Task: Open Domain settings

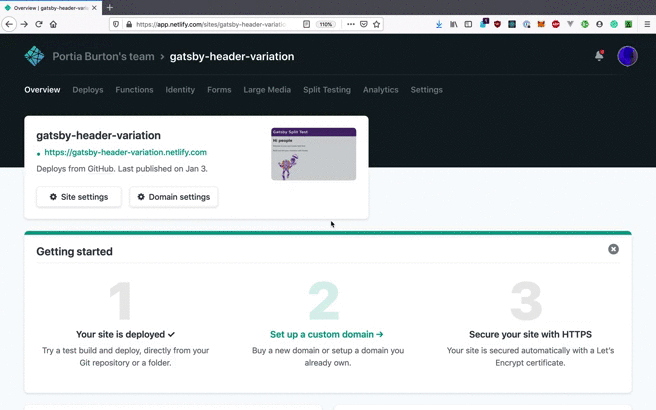Action: [174, 197]
